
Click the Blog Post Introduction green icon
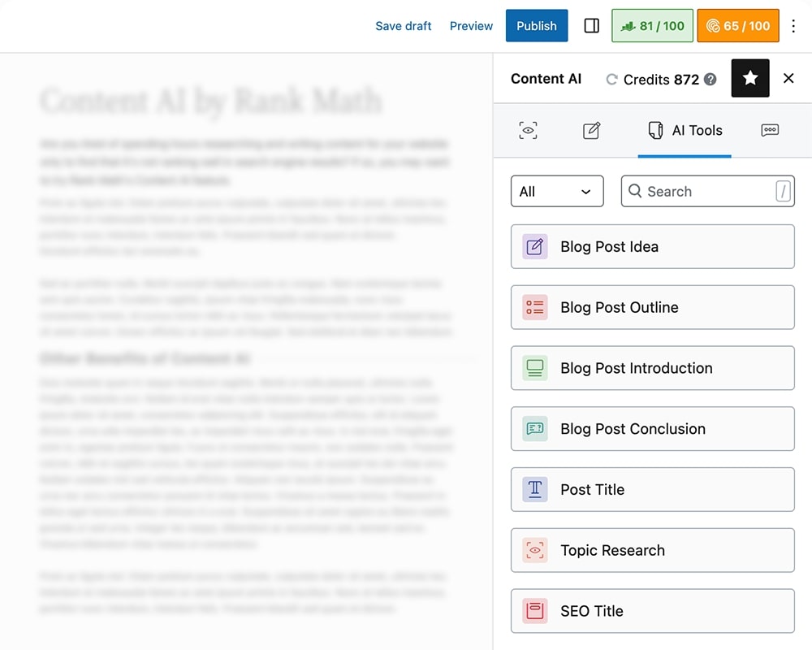pyautogui.click(x=534, y=368)
